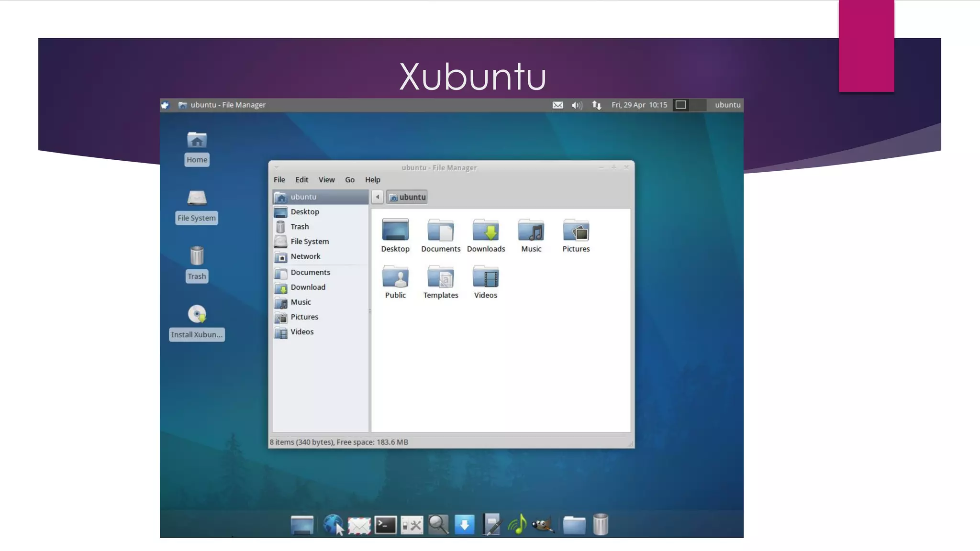
Task: Launch the GIMP image editor from the dock
Action: click(x=543, y=525)
